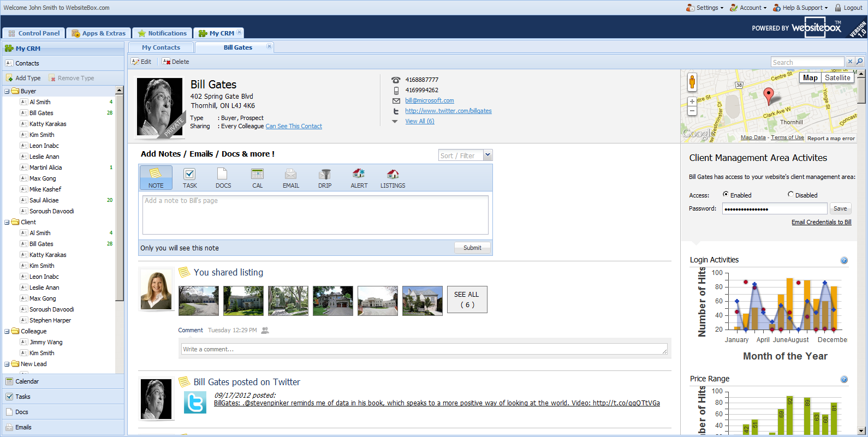Close the Bill Gates tab
This screenshot has height=437, width=868.
tap(269, 46)
